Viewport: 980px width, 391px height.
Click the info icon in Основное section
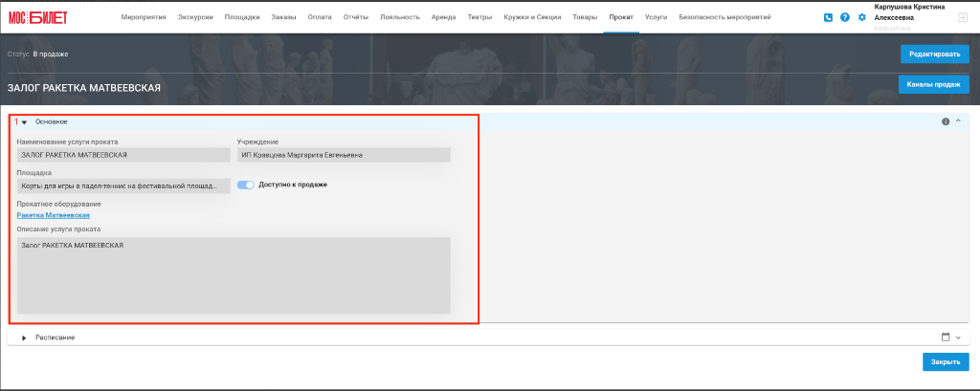click(946, 121)
